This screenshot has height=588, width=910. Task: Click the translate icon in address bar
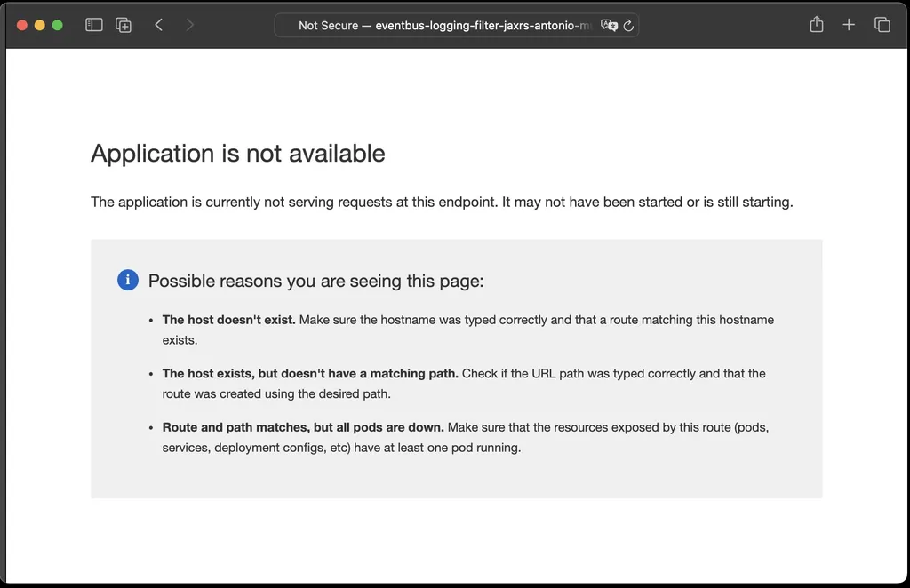[609, 25]
